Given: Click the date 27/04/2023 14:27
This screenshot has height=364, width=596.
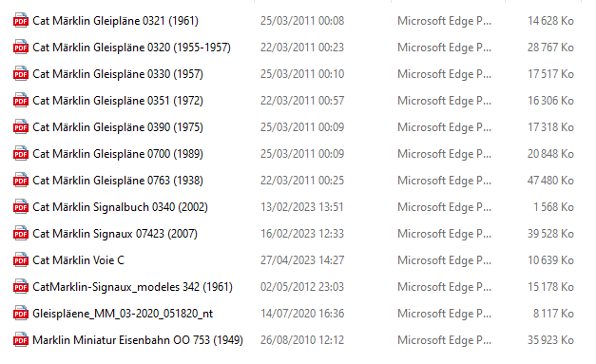Looking at the screenshot, I should (x=302, y=259).
